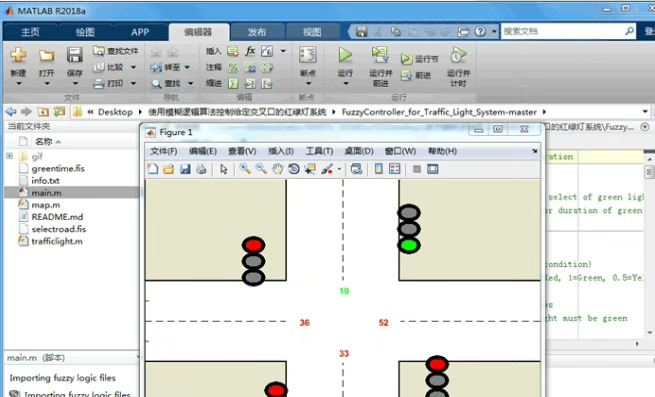This screenshot has width=655, height=397.
Task: Open Figure Help menu 帮助(H)
Action: point(442,151)
